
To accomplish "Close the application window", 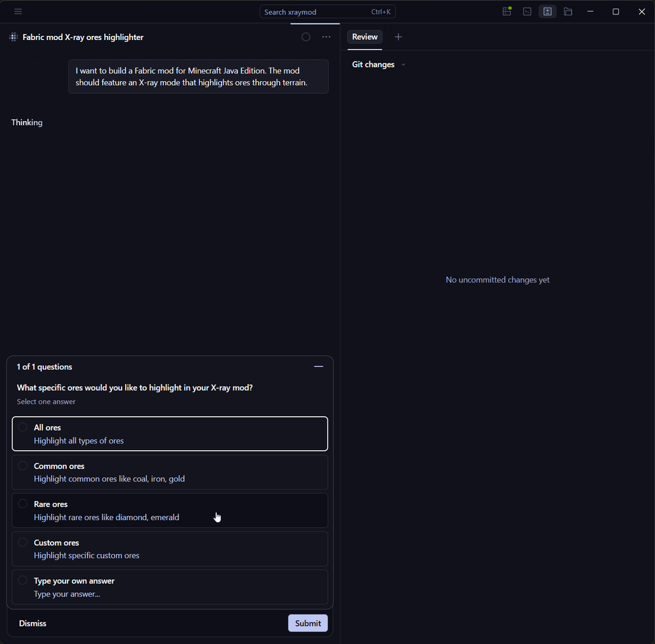I will click(642, 12).
